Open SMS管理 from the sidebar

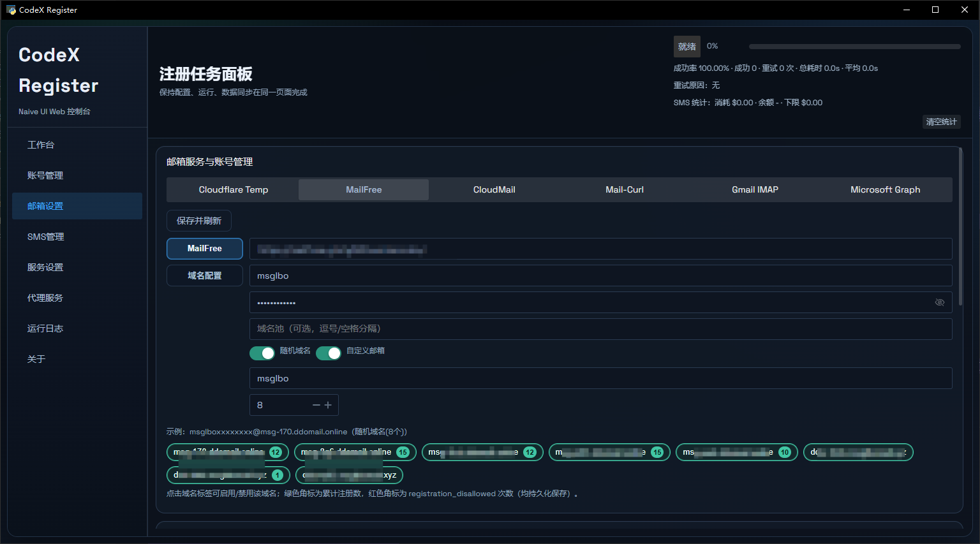[x=77, y=237]
